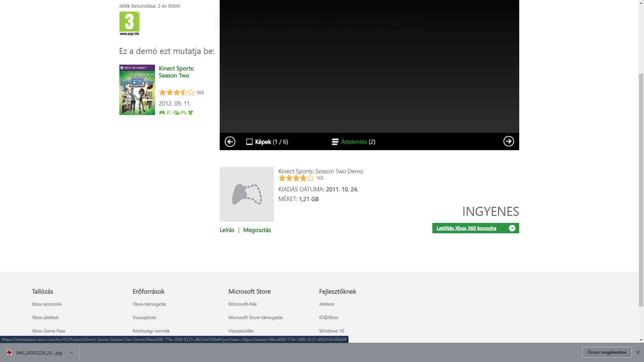Viewport: 644px width, 362px height.
Task: Open the Leírás link
Action: coord(227,230)
